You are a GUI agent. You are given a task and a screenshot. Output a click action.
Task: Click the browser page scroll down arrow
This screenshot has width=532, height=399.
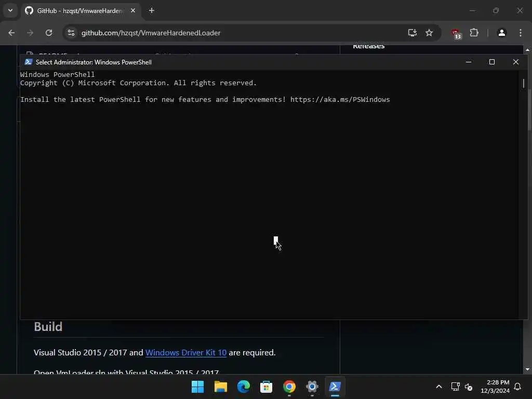pos(527,369)
